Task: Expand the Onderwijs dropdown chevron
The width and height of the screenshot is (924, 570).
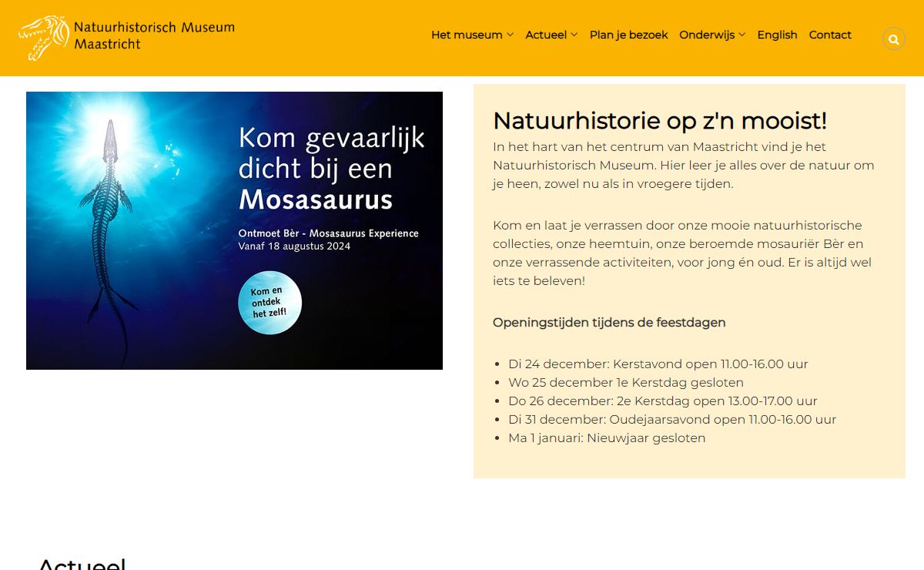Action: point(742,35)
